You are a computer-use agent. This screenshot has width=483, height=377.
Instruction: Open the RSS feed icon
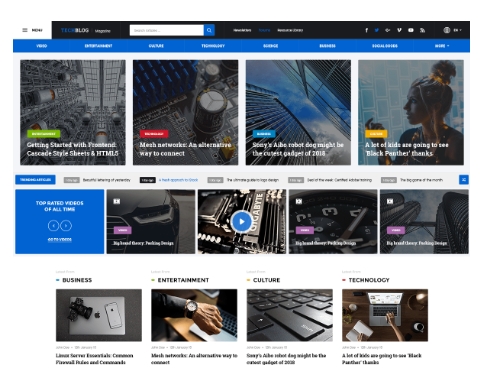coord(422,30)
